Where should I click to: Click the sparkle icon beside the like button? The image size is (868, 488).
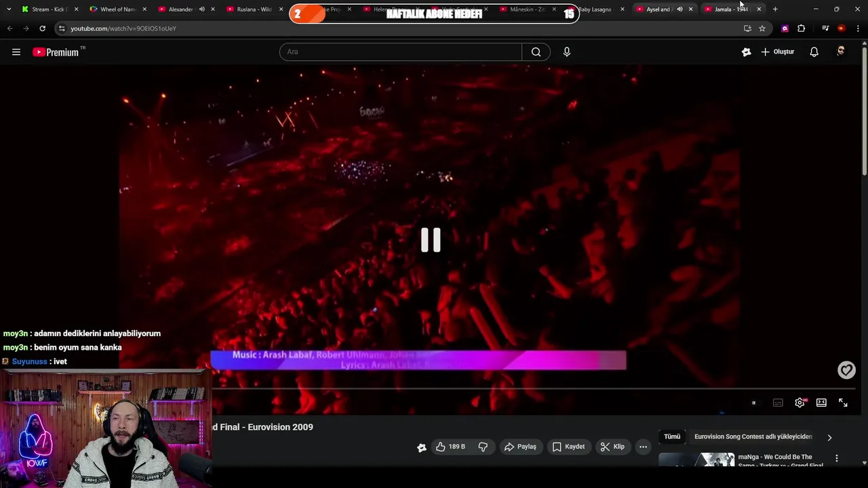pyautogui.click(x=422, y=447)
